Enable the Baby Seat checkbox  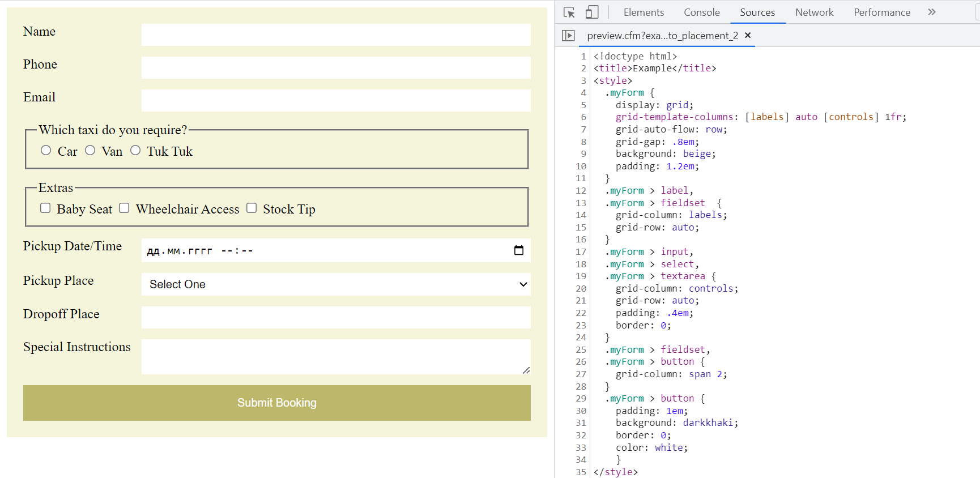click(x=45, y=208)
